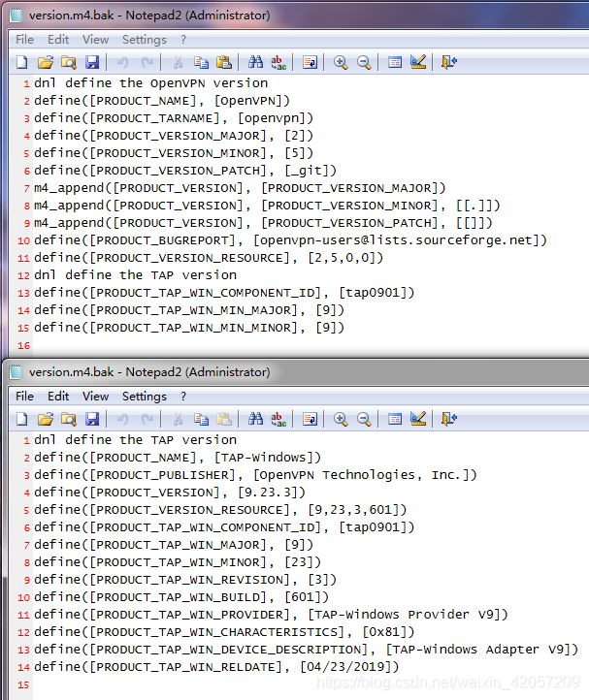Screen dimensions: 589x700
Task: Click Replace icon in lower Notepad2 toolbar
Action: click(278, 419)
